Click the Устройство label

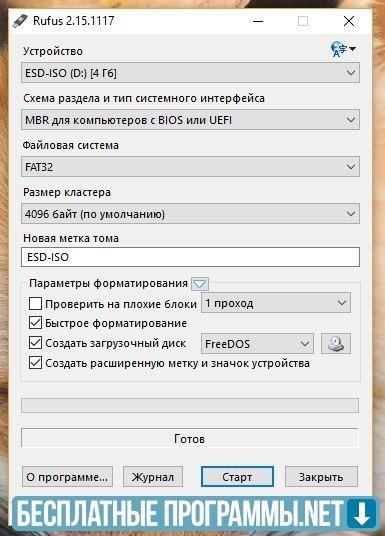53,51
